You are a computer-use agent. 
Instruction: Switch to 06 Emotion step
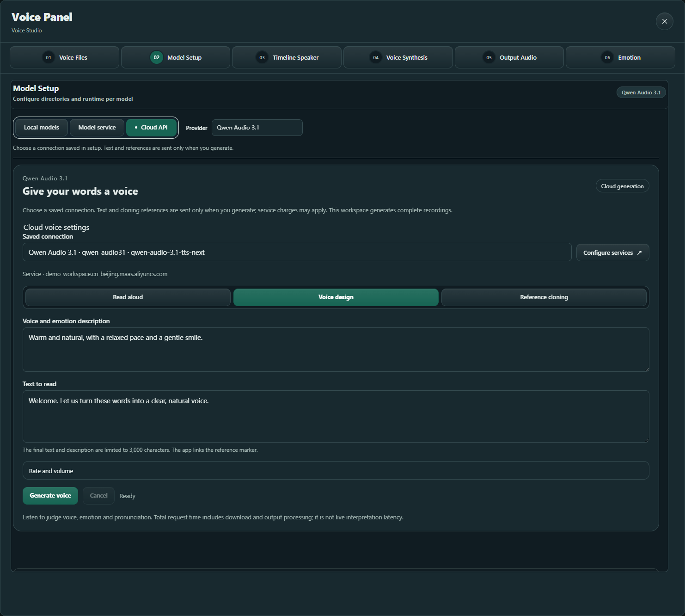click(x=620, y=57)
